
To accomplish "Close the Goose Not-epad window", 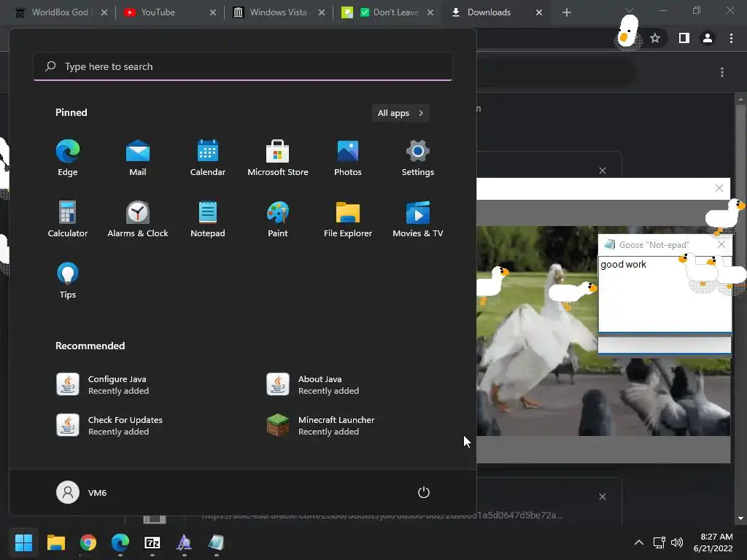I will click(721, 245).
